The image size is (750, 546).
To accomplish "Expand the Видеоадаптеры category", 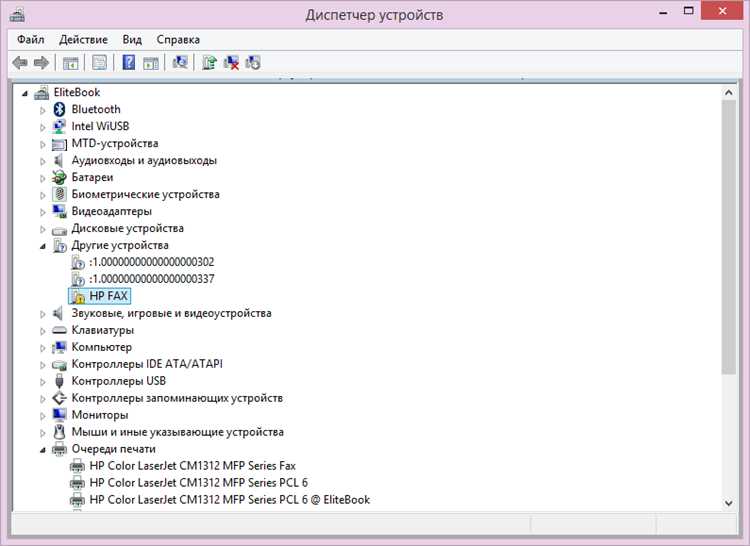I will point(43,212).
